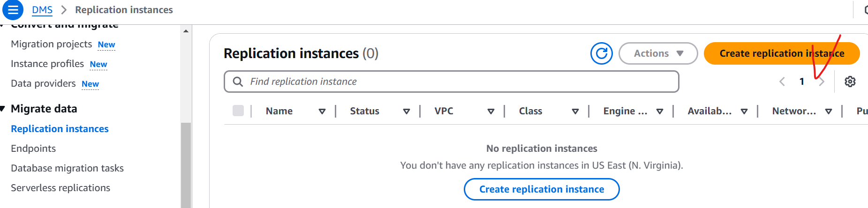Sort by Status column arrow
The height and width of the screenshot is (208, 868).
tap(407, 111)
